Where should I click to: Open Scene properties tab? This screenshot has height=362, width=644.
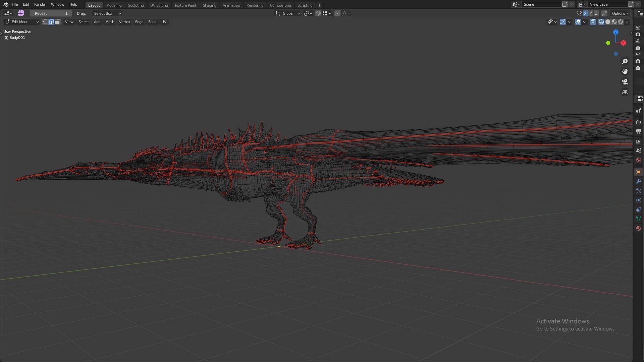tap(639, 150)
